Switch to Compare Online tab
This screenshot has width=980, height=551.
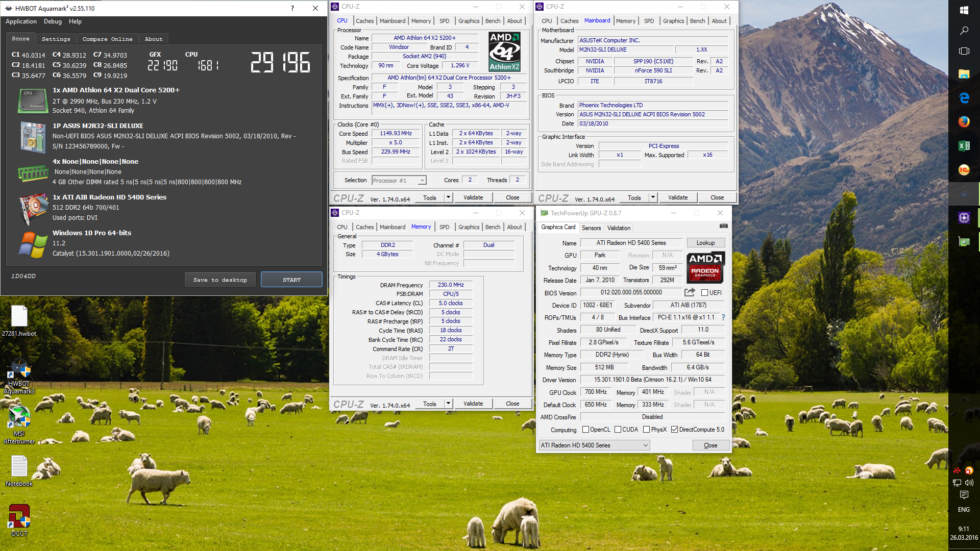click(107, 39)
